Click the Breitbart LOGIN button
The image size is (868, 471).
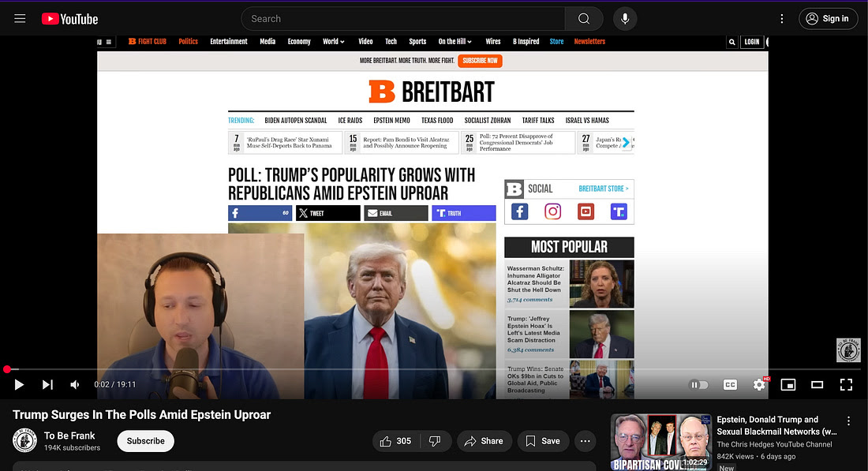[752, 42]
